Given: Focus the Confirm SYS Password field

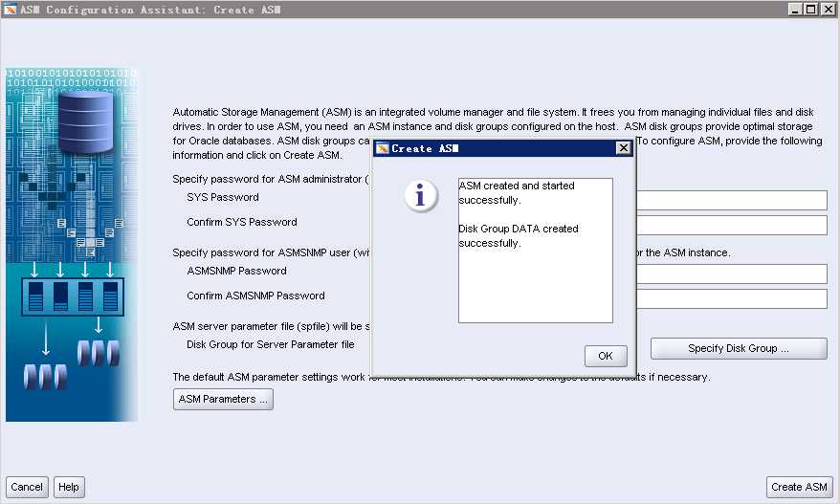Looking at the screenshot, I should pyautogui.click(x=732, y=225).
